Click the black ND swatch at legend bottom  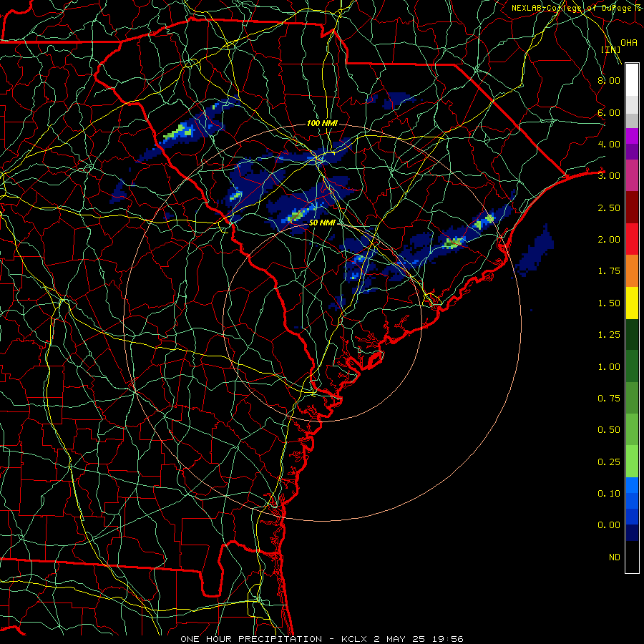(632, 557)
